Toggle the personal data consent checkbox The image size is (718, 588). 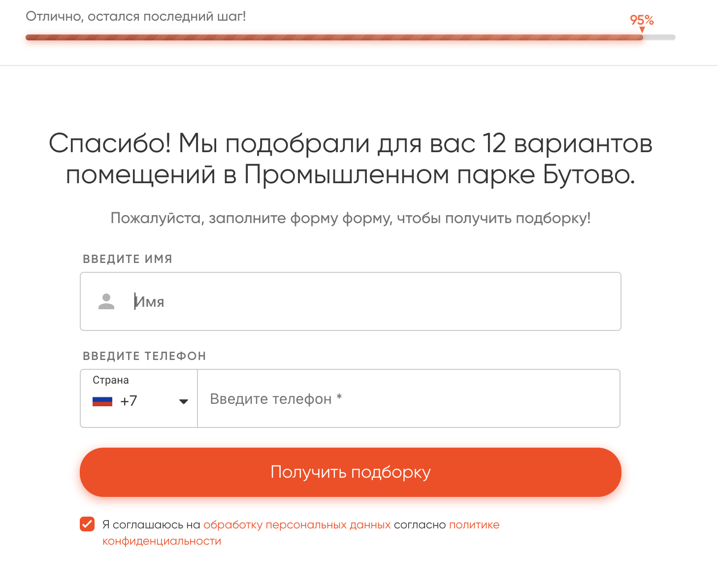(87, 524)
